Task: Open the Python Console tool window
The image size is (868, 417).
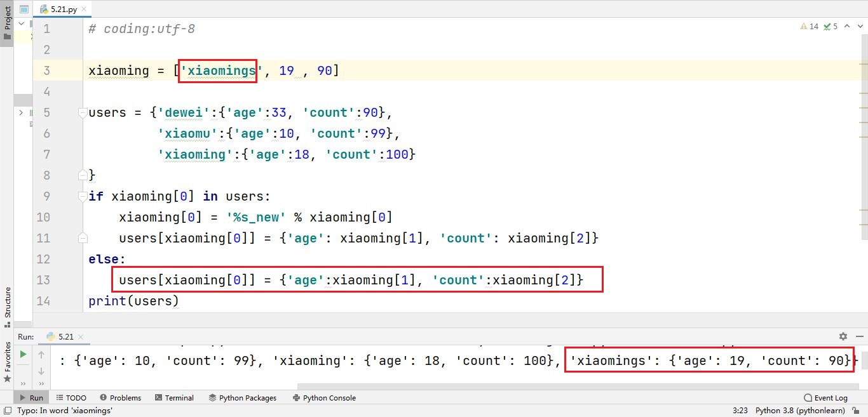Action: 324,398
